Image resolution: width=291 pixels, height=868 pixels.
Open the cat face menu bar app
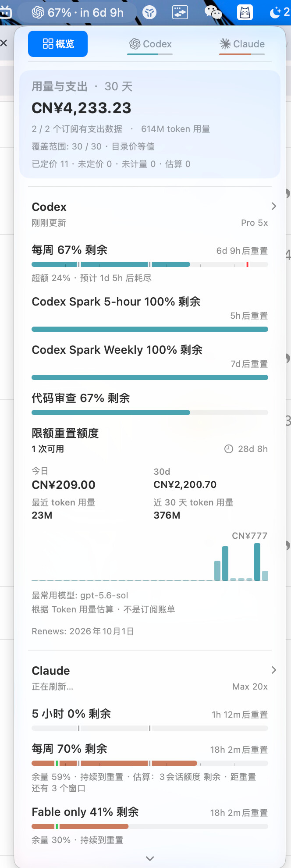[245, 12]
